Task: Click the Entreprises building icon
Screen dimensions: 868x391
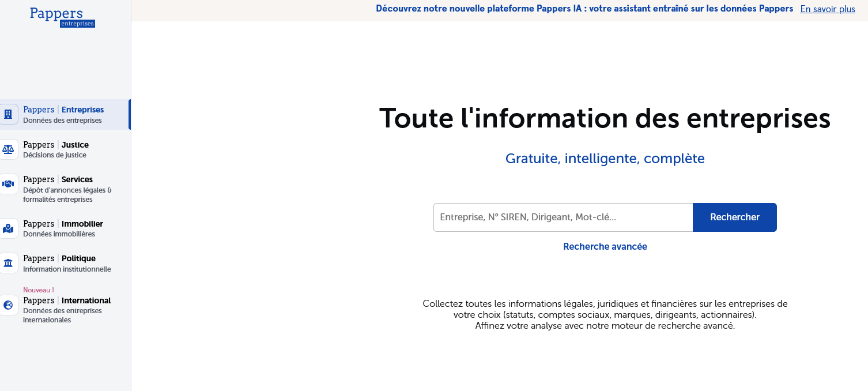Action: (x=8, y=114)
